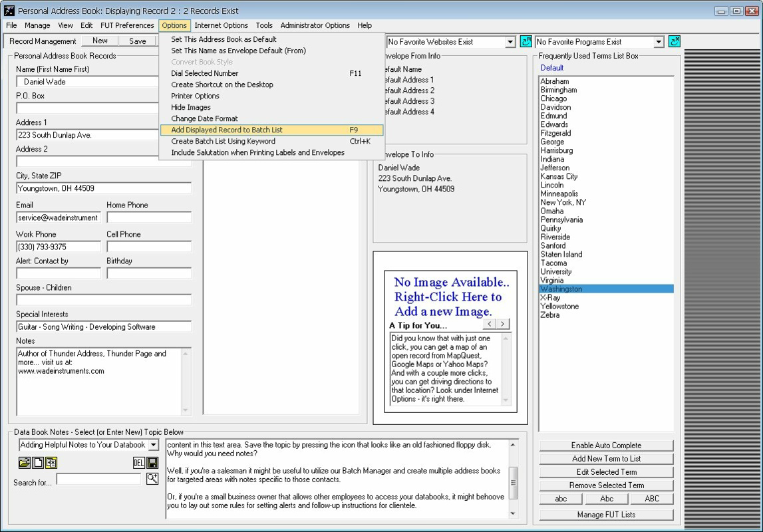This screenshot has width=763, height=532.
Task: Click the floppy disk save-topic icon
Action: click(152, 462)
